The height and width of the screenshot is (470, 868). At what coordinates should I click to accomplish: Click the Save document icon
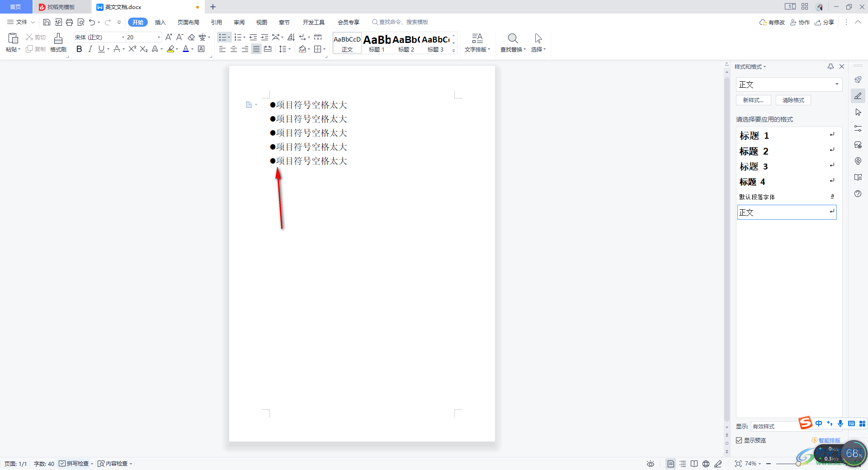point(47,22)
